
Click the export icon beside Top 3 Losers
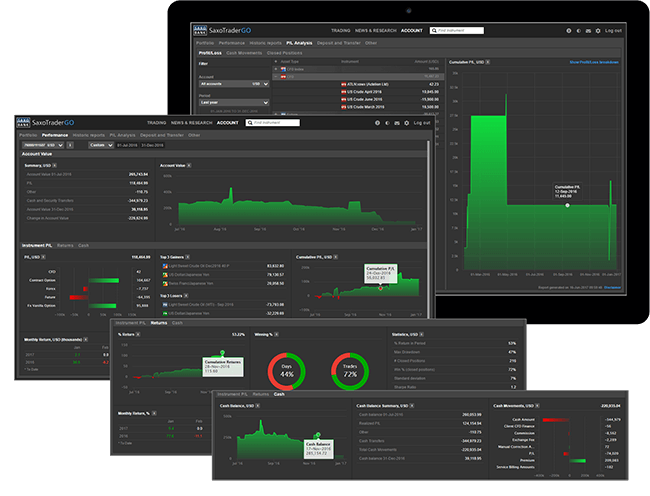pyautogui.click(x=186, y=295)
